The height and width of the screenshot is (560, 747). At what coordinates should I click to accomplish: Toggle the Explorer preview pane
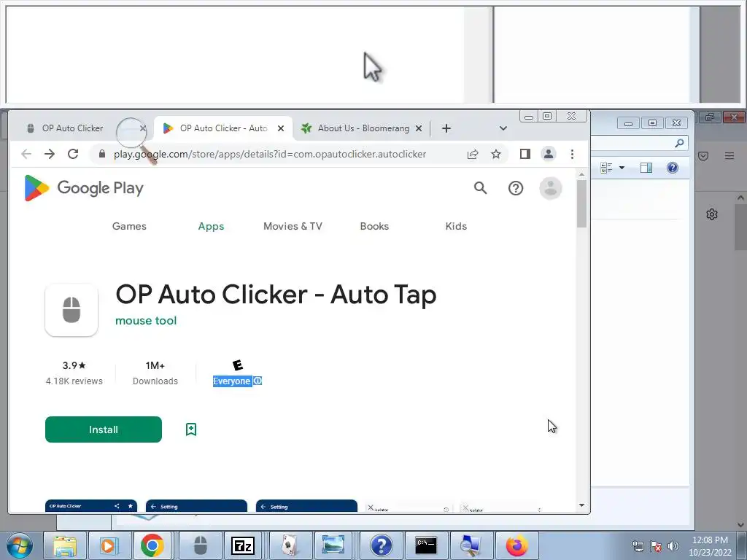click(x=646, y=168)
